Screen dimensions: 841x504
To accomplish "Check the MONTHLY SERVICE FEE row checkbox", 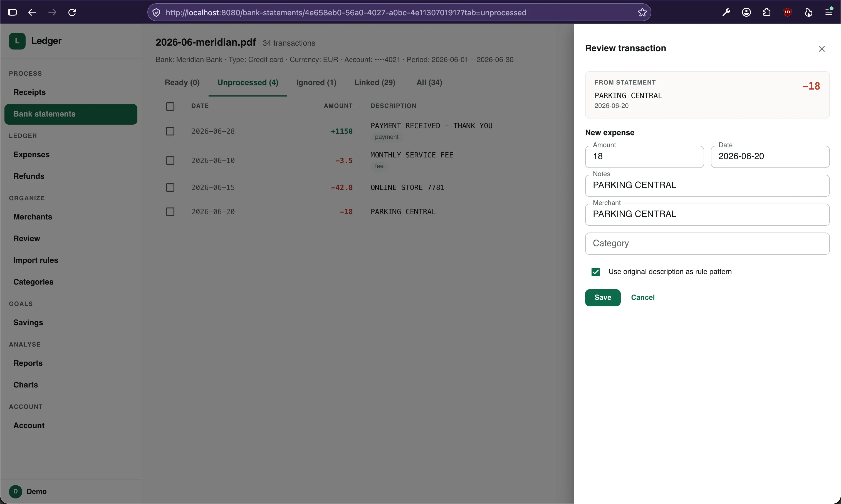I will tap(170, 160).
